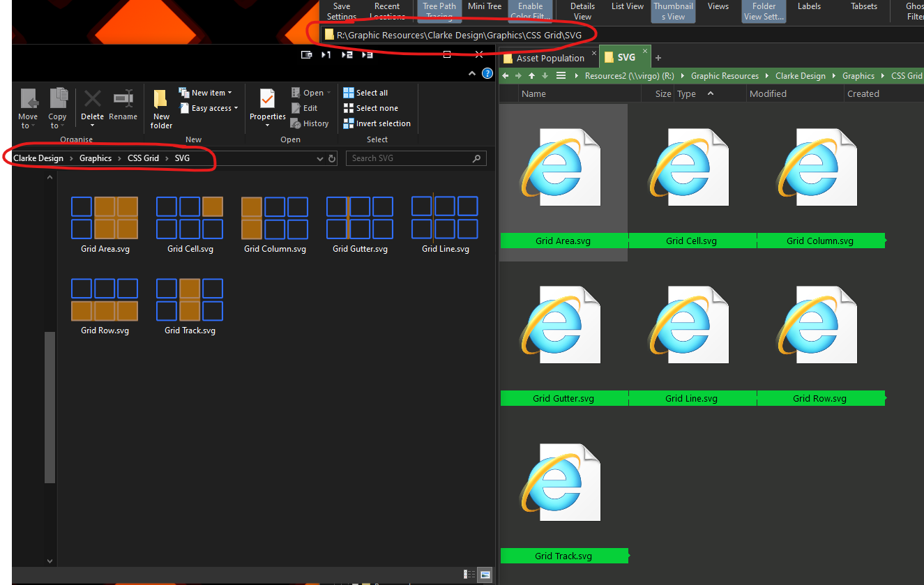Open Explorer help with blue question icon

[x=487, y=73]
